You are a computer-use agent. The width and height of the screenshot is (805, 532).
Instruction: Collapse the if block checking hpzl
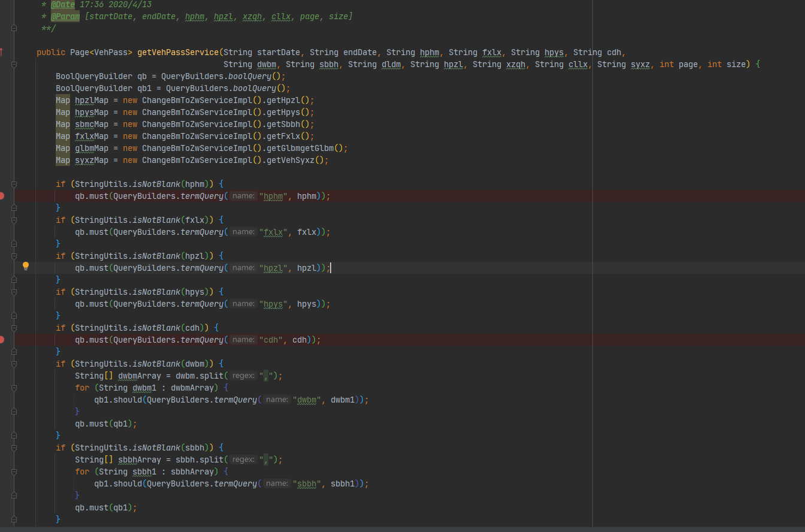[x=14, y=256]
